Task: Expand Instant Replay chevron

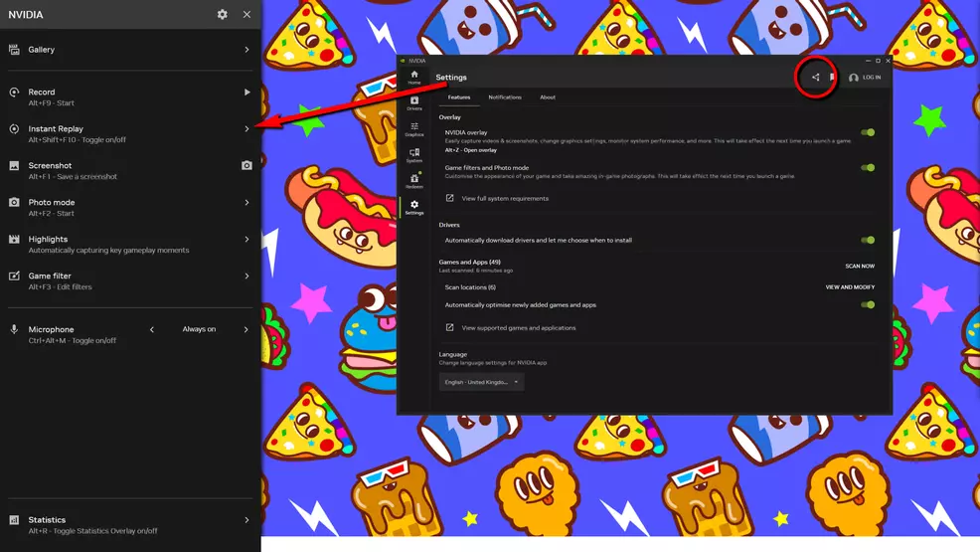Action: (246, 128)
